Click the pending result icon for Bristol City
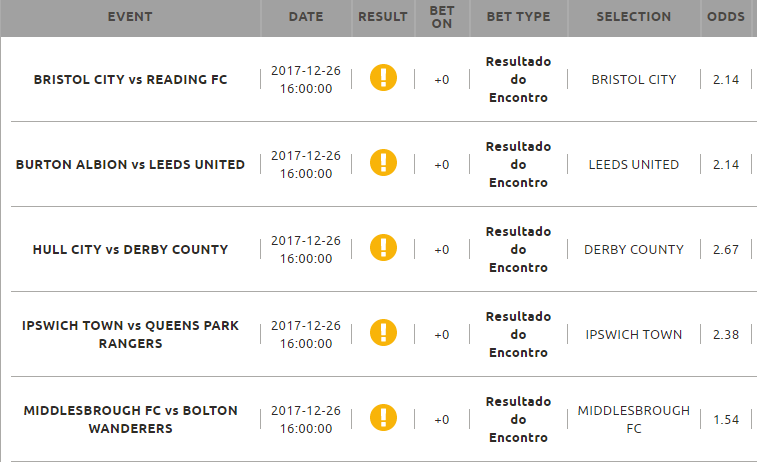The image size is (757, 462). click(383, 78)
